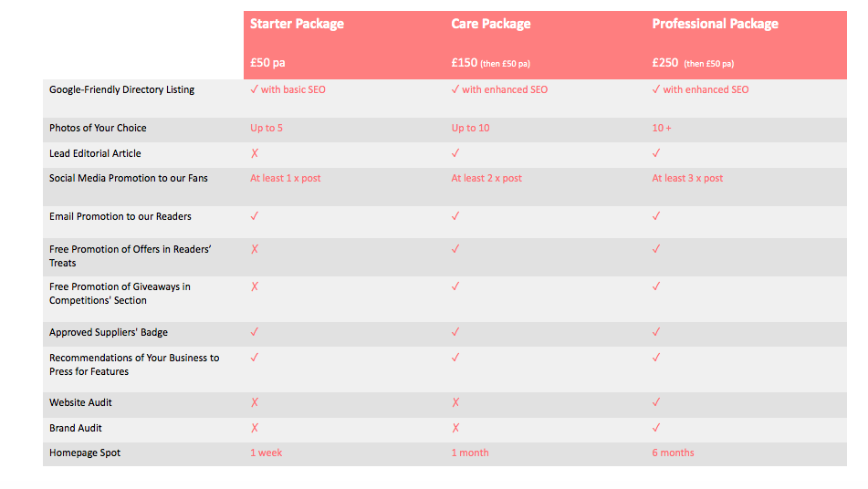Screen dimensions: 868x489
Task: Click the Professional Package Website Audit checkmark
Action: coord(656,402)
